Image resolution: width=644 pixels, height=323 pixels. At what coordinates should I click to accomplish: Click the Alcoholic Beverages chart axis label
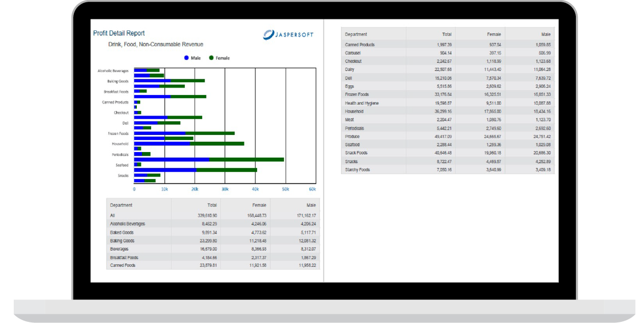[113, 71]
